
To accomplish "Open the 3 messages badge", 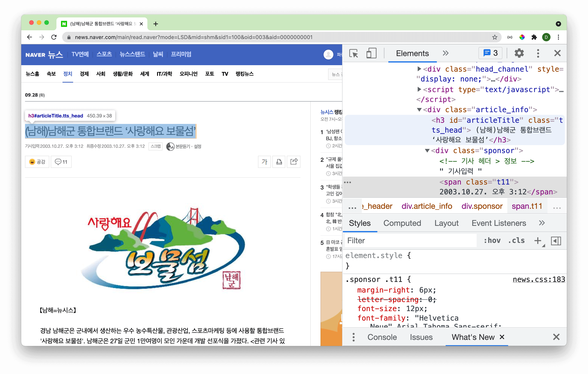I will coord(490,53).
